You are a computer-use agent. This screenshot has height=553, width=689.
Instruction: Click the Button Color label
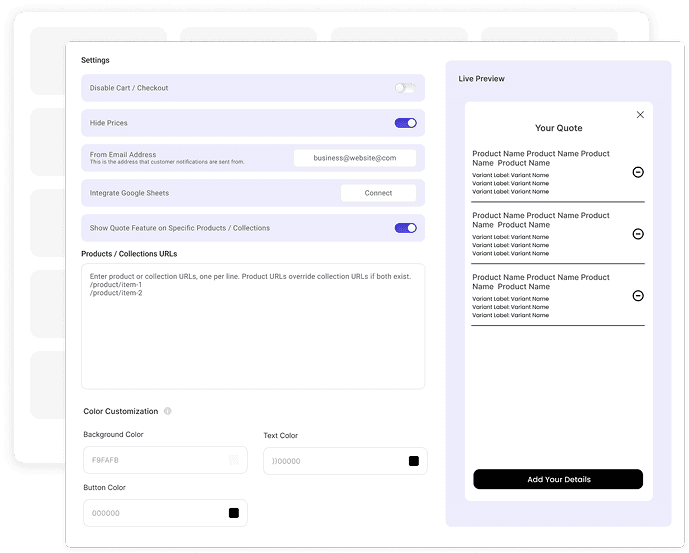[105, 488]
